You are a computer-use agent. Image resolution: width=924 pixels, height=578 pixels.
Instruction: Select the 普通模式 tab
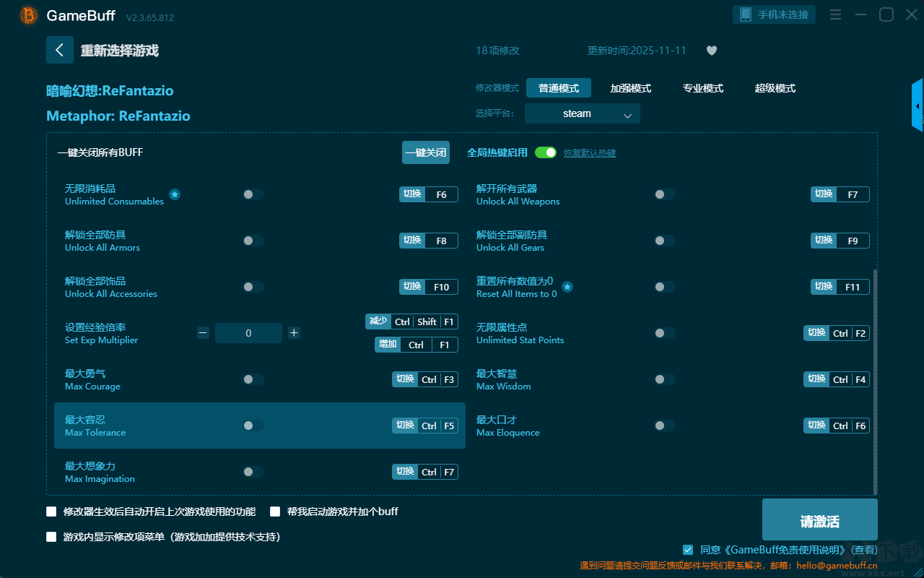click(x=559, y=88)
